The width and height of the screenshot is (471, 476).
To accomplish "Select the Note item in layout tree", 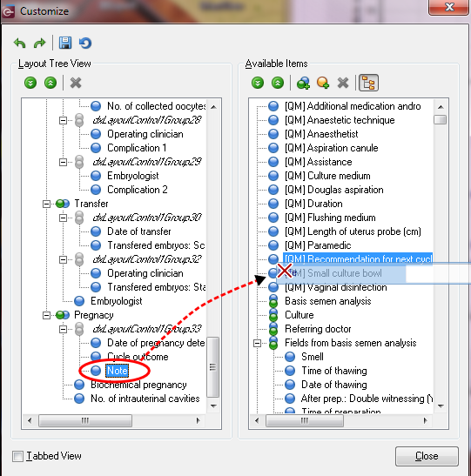I will click(118, 371).
